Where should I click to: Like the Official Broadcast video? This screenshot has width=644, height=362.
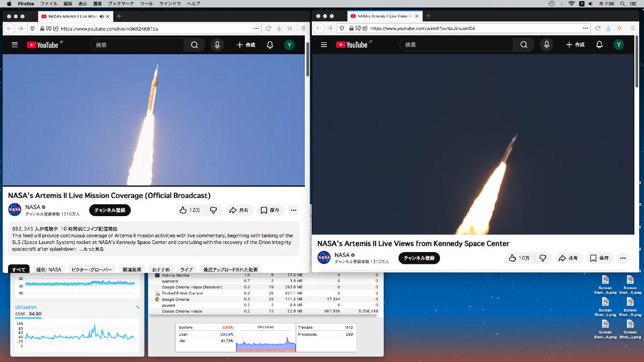pyautogui.click(x=189, y=210)
